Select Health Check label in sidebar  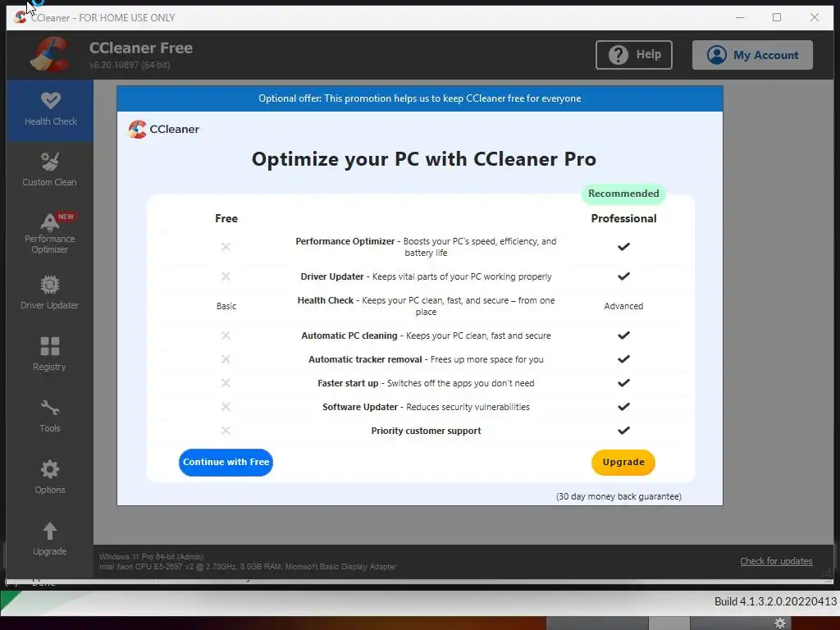tap(51, 121)
